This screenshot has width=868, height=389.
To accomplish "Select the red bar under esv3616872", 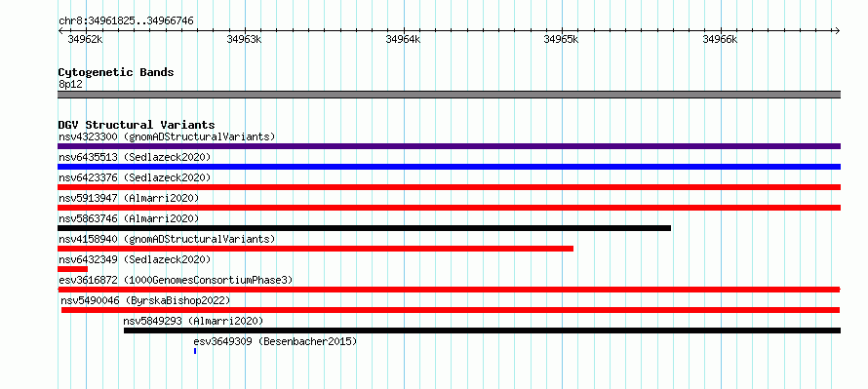I will click(449, 290).
